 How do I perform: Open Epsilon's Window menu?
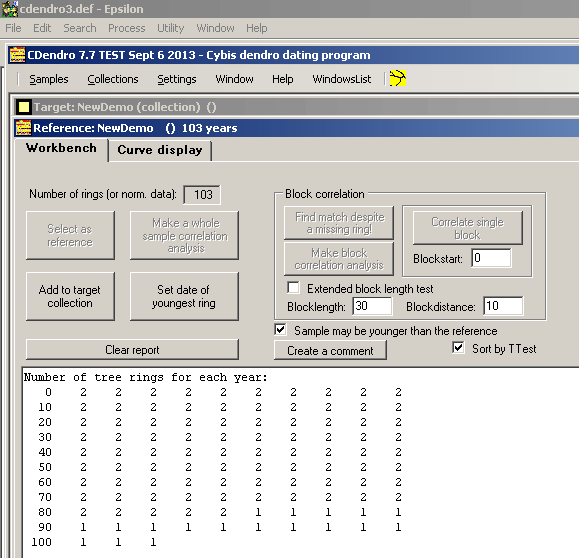coord(215,28)
